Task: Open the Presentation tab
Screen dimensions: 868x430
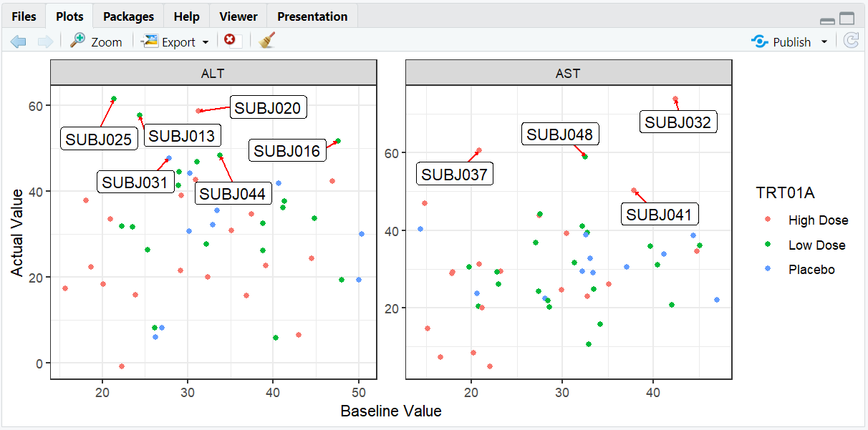Action: (312, 16)
